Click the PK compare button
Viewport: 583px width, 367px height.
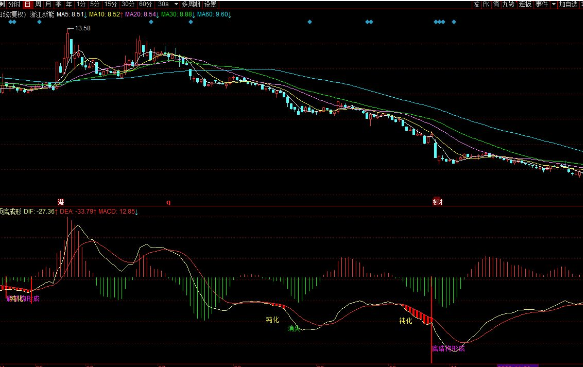(x=486, y=4)
